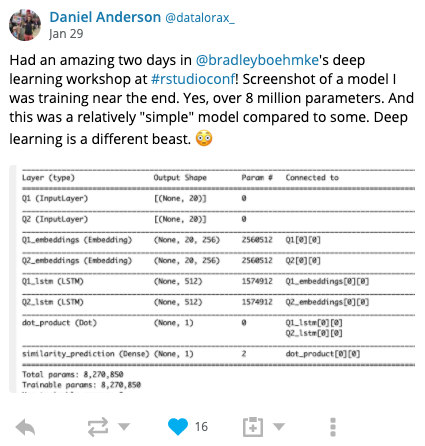
Task: Click the flushed face emoji
Action: (x=204, y=138)
